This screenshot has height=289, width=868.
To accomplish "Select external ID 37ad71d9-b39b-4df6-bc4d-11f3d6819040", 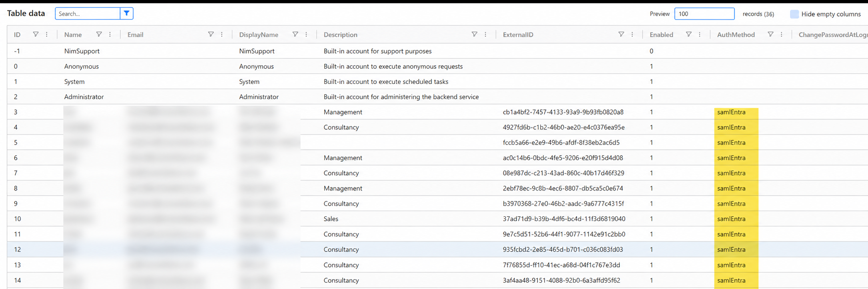I will click(x=564, y=219).
